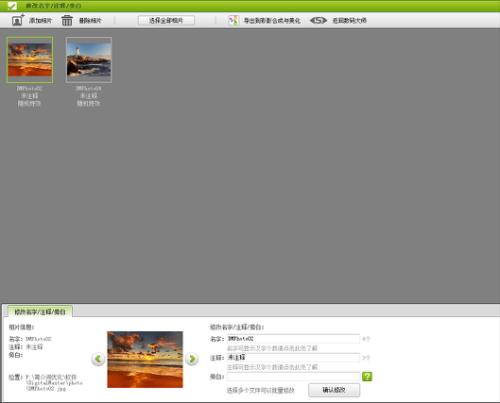Click the 返回数码大师 label

tap(349, 21)
